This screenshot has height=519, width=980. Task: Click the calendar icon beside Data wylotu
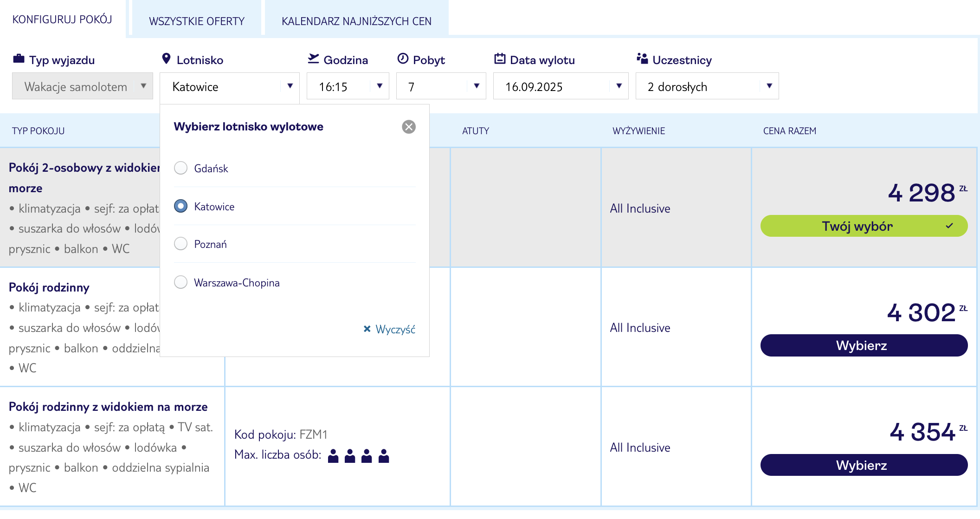coord(500,58)
